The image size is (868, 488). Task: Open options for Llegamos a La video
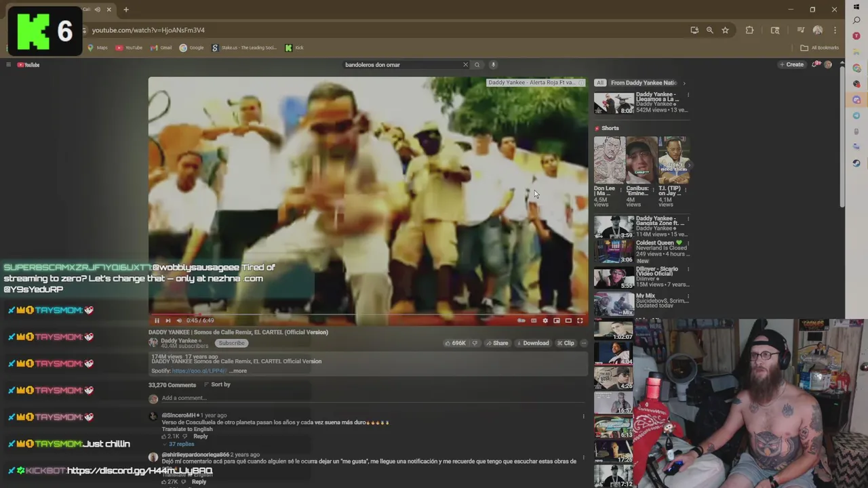[x=688, y=95]
